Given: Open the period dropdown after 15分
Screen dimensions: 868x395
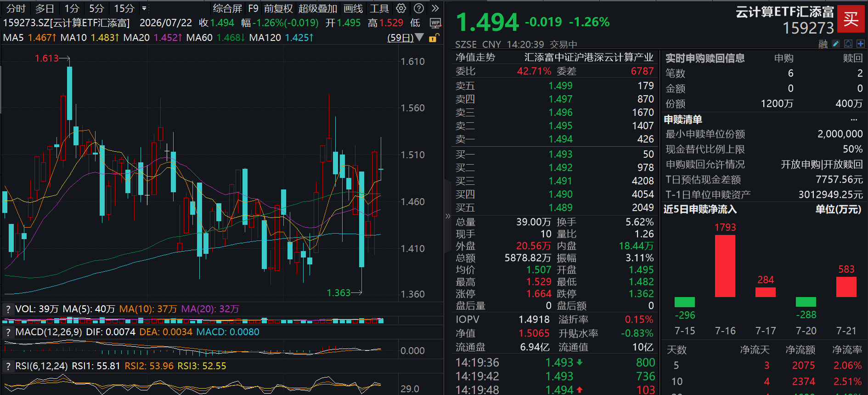Looking at the screenshot, I should coord(144,8).
